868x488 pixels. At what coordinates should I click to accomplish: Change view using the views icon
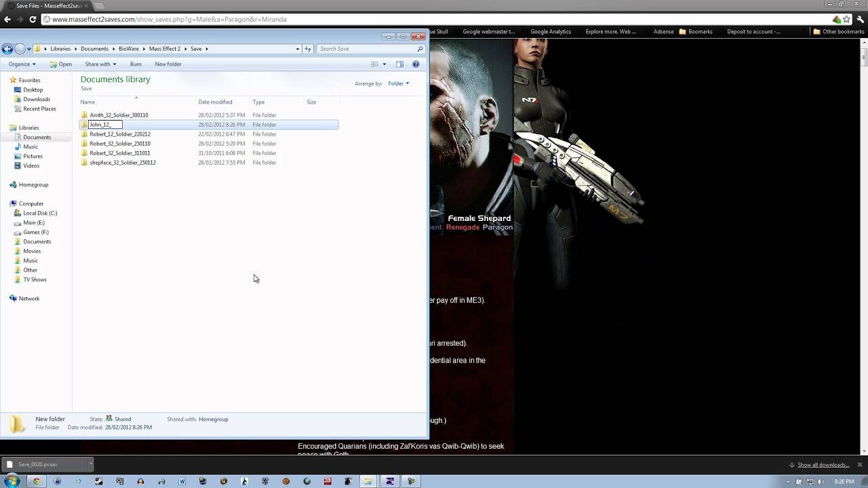coord(374,64)
